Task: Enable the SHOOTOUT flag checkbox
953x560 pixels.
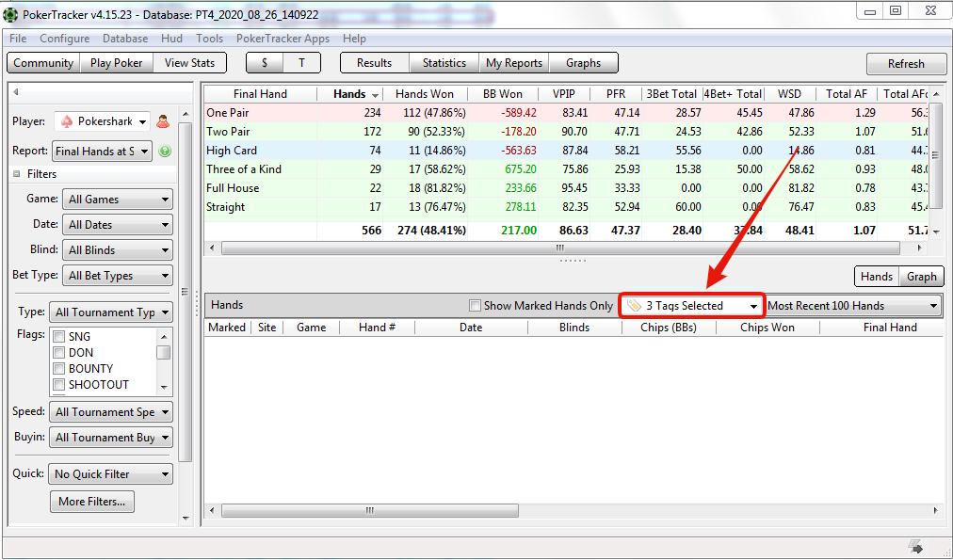Action: click(59, 384)
